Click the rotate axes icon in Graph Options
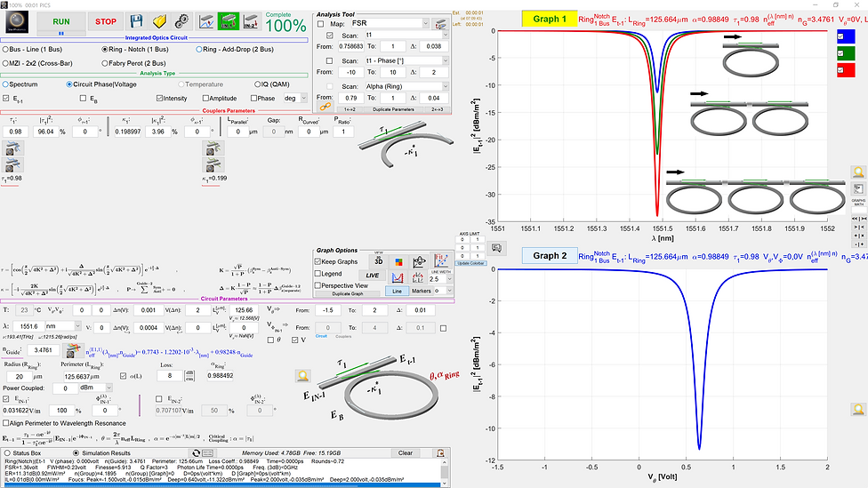 tap(419, 261)
